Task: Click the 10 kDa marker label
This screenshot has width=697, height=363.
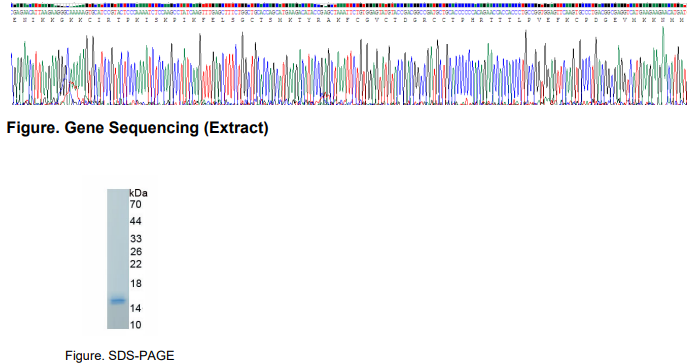Action: click(136, 325)
